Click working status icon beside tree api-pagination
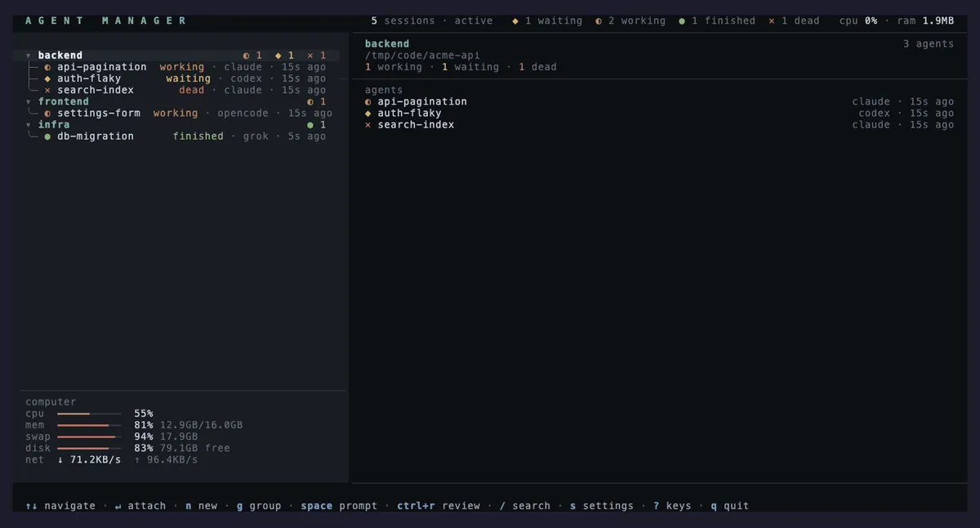The height and width of the screenshot is (528, 980). click(47, 67)
